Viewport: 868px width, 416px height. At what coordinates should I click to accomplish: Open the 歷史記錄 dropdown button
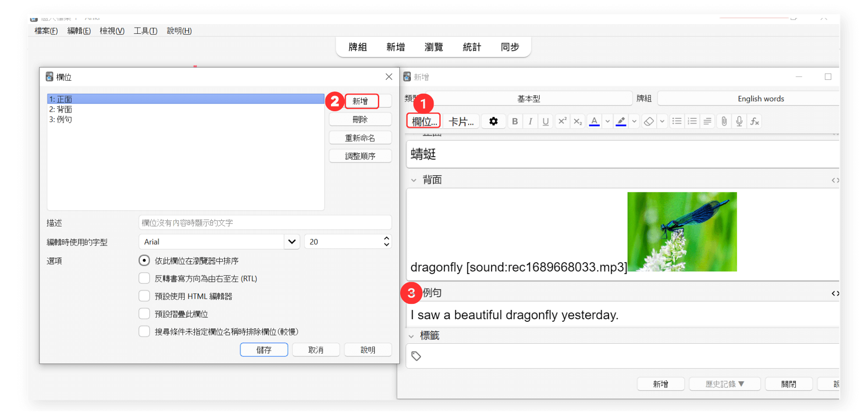click(x=725, y=384)
